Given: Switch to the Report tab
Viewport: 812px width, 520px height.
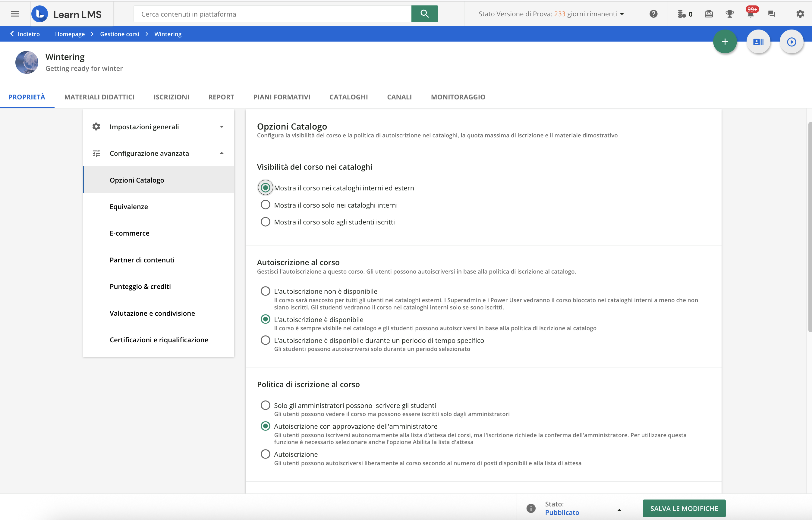Looking at the screenshot, I should [x=221, y=97].
